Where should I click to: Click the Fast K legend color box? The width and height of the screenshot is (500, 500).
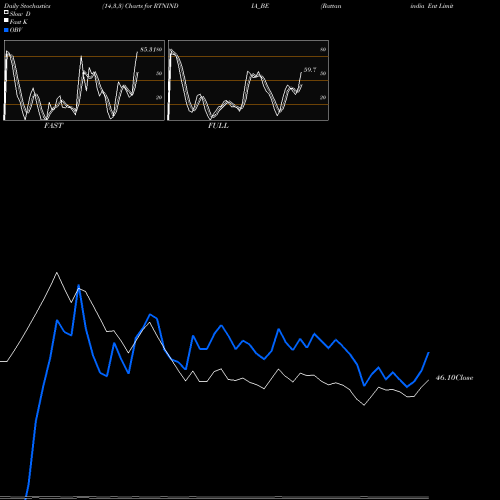(x=6, y=21)
